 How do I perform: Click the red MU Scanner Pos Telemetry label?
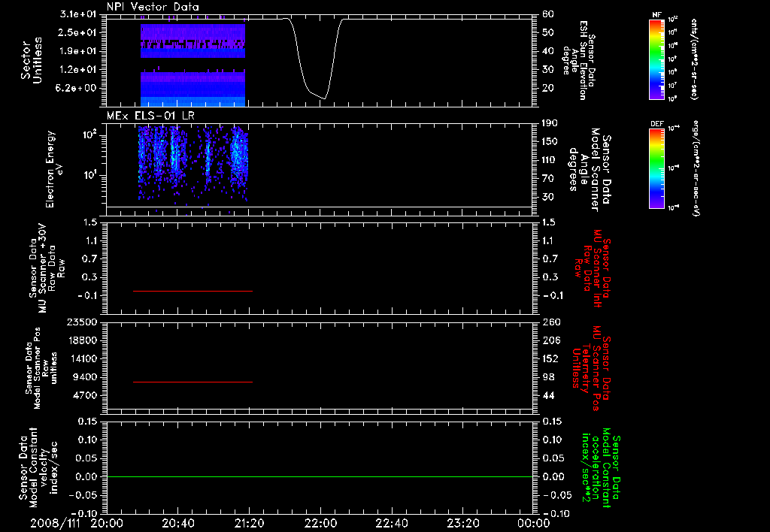click(x=591, y=368)
